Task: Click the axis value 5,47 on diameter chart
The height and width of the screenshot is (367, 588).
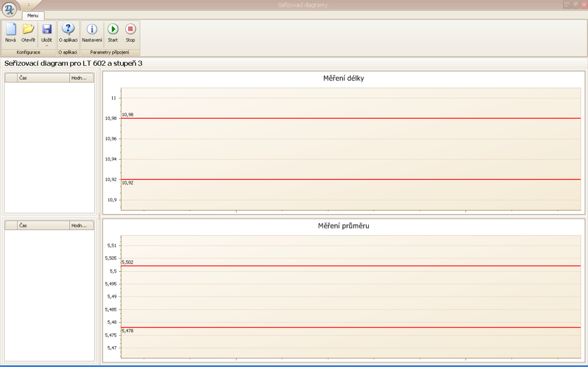Action: (x=112, y=348)
